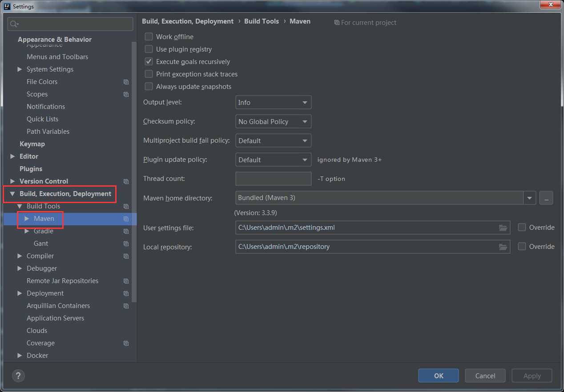Open the Keymap settings page
Image resolution: width=564 pixels, height=392 pixels.
click(x=32, y=144)
